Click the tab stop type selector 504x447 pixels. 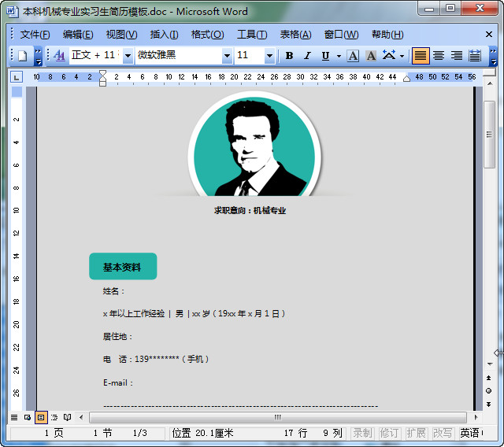pos(16,77)
